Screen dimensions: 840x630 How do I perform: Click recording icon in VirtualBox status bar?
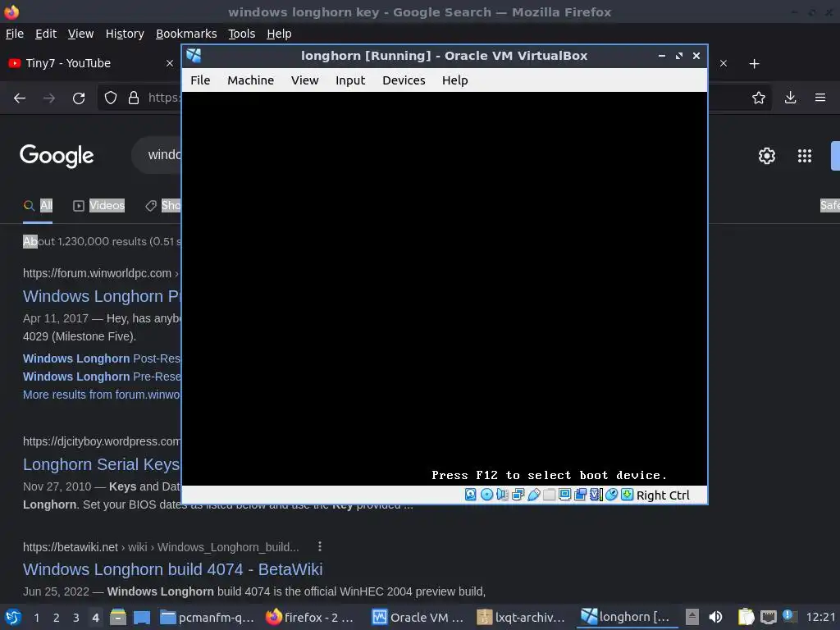point(580,495)
